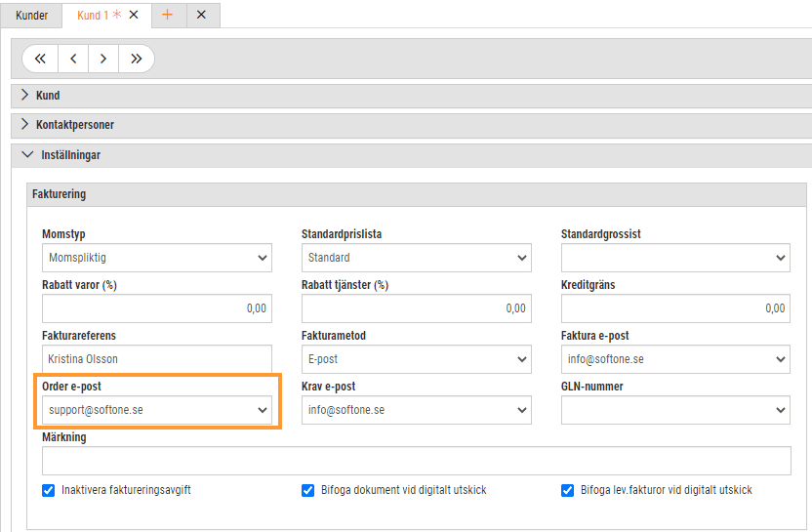
Task: Open the Momstyp dropdown
Action: (157, 258)
